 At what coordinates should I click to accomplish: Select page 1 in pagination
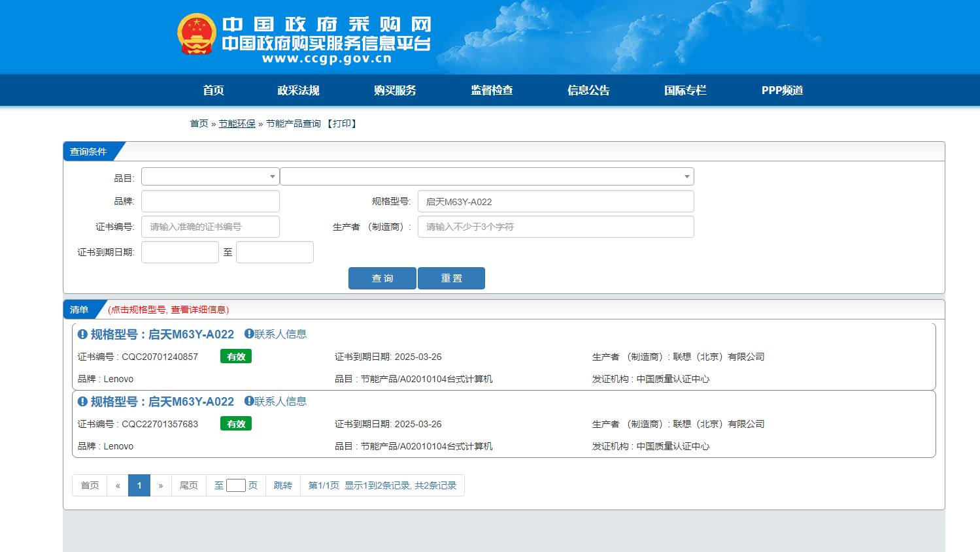pos(139,485)
